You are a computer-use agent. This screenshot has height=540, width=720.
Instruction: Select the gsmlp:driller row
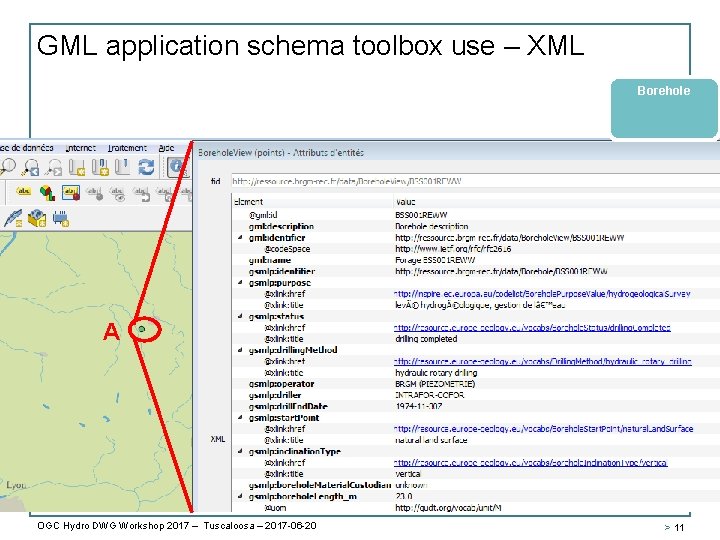tap(476, 395)
